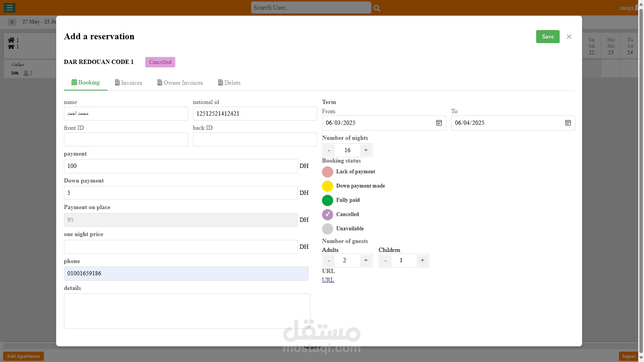644x362 pixels.
Task: Click the logout button
Action: coord(629,356)
